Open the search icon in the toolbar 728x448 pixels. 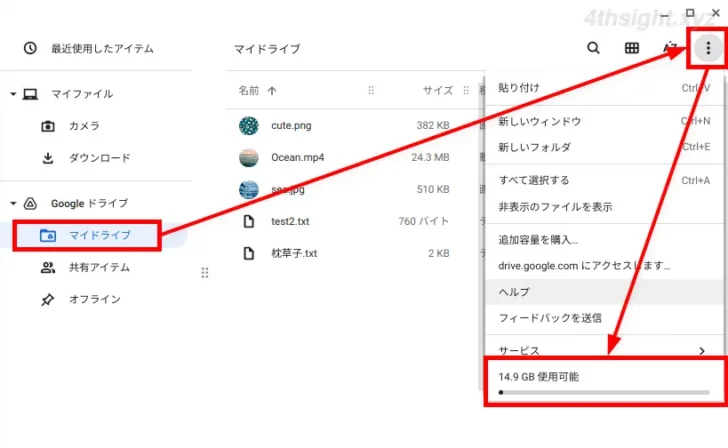click(x=593, y=48)
